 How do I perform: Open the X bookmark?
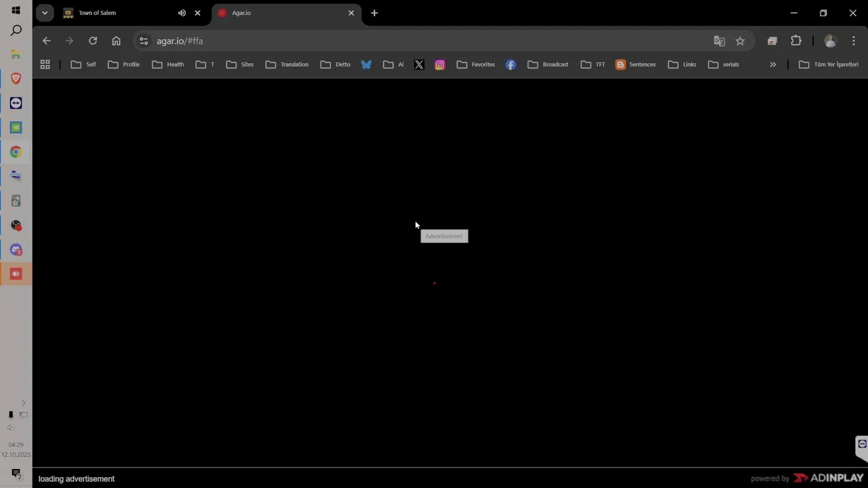tap(419, 64)
